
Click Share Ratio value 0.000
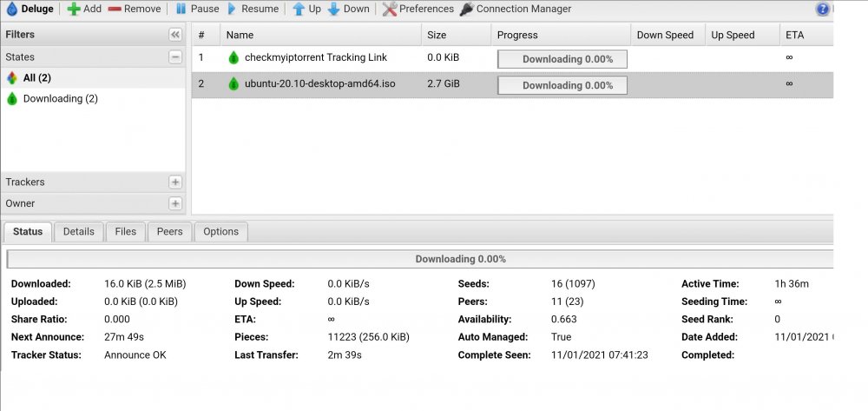coord(117,319)
